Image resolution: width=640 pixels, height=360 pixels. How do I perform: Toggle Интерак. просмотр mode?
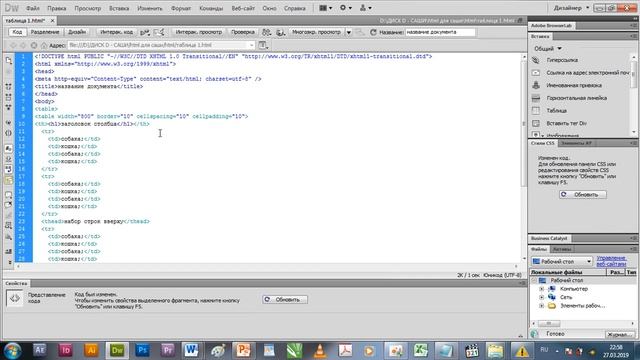[199, 32]
